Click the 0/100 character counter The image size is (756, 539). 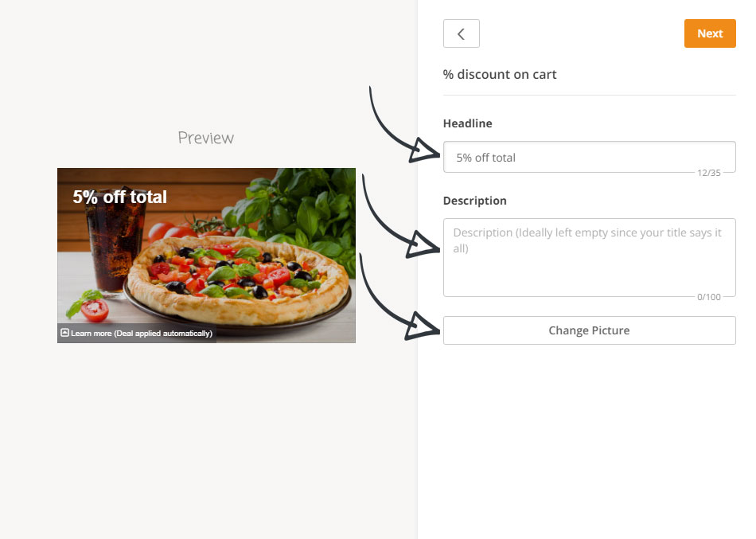point(709,297)
